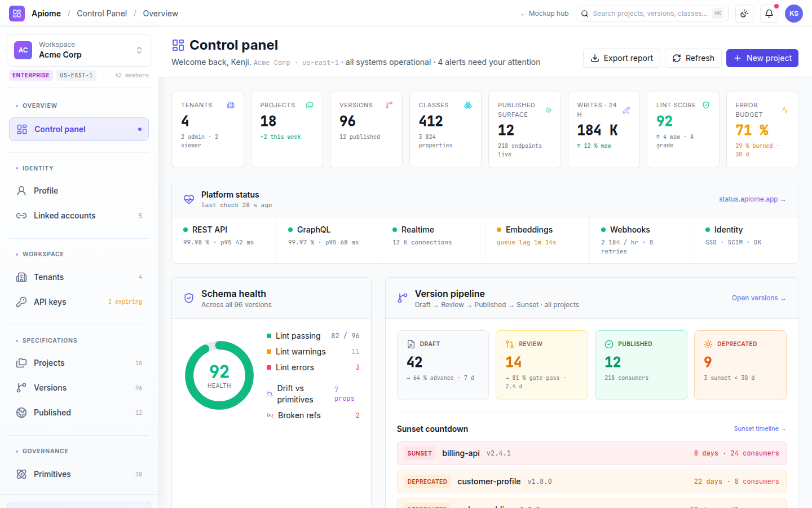Click the Published Surface globe icon
The height and width of the screenshot is (508, 812).
549,110
